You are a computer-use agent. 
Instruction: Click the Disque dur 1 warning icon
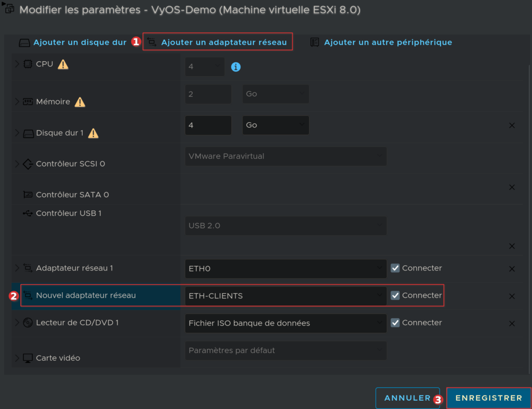[93, 133]
